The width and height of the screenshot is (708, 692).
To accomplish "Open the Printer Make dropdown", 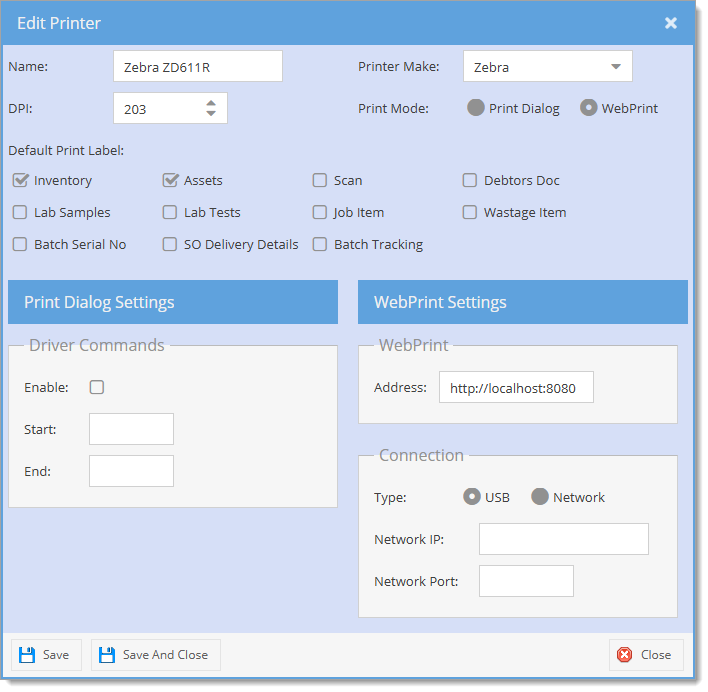I will tap(615, 66).
